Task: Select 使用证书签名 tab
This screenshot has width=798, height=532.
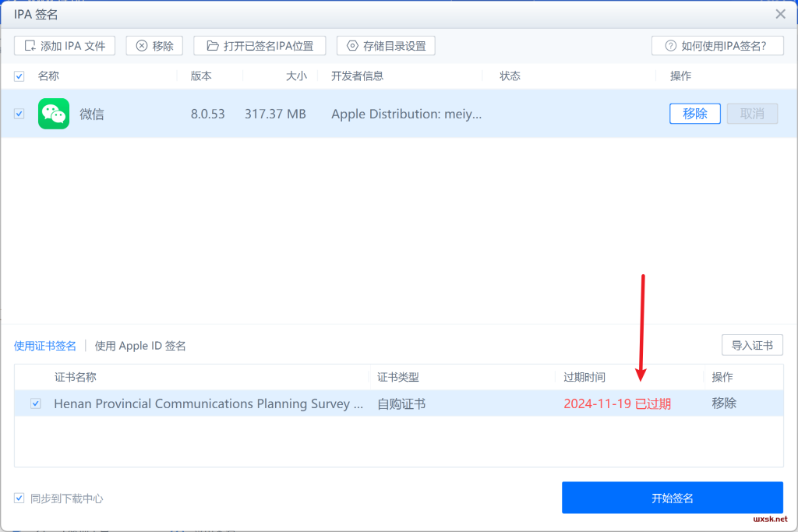Action: pyautogui.click(x=45, y=346)
